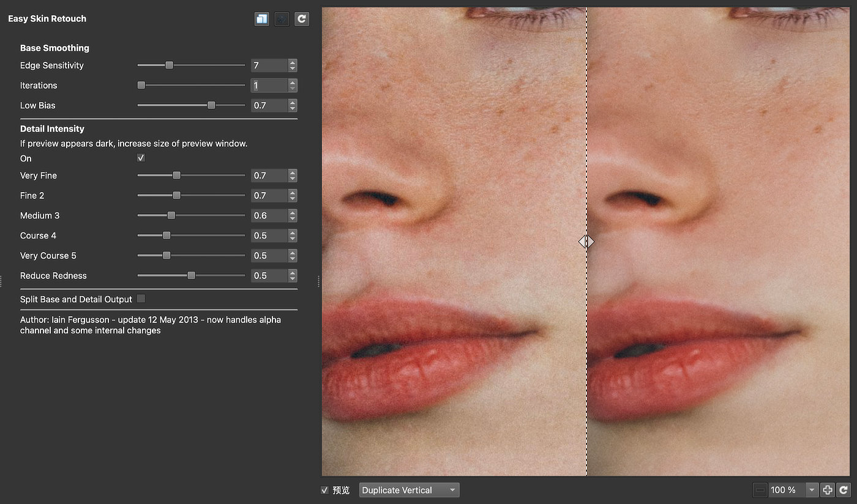The height and width of the screenshot is (504, 857).
Task: Toggle the Detail Intensity On checkbox
Action: [x=141, y=158]
